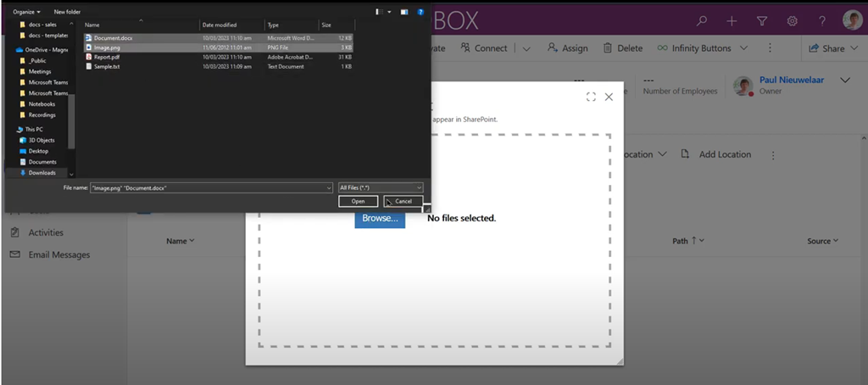Open the docs - templates folder
868x385 pixels.
point(43,35)
